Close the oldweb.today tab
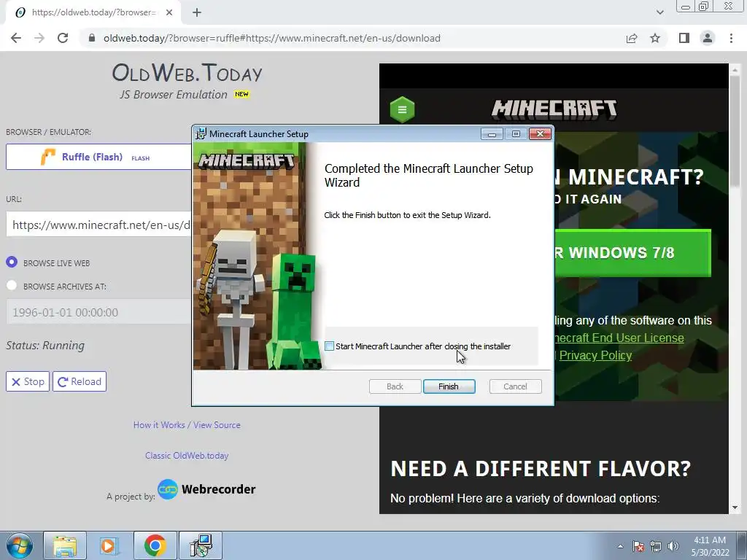The height and width of the screenshot is (560, 747). 169,12
